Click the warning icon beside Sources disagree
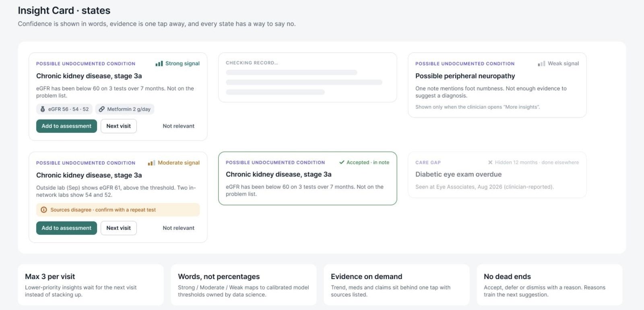The height and width of the screenshot is (310, 644). (x=44, y=210)
